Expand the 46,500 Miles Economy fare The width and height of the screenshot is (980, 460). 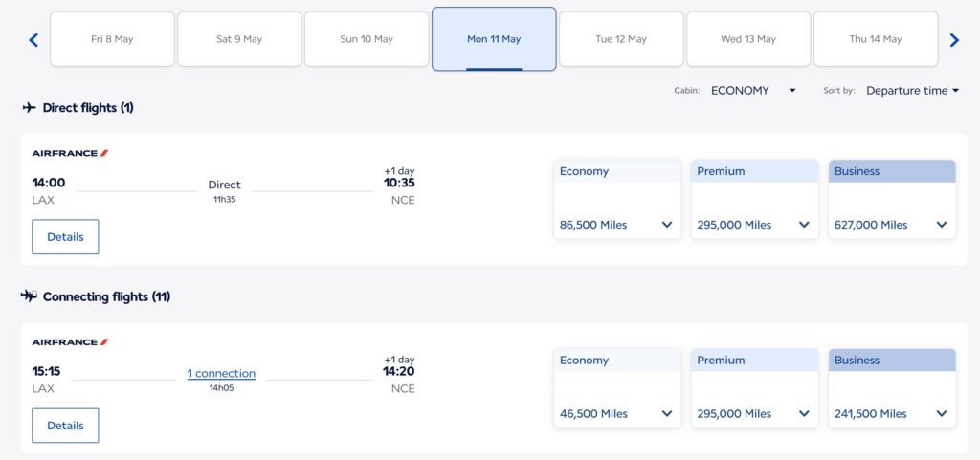coord(617,414)
